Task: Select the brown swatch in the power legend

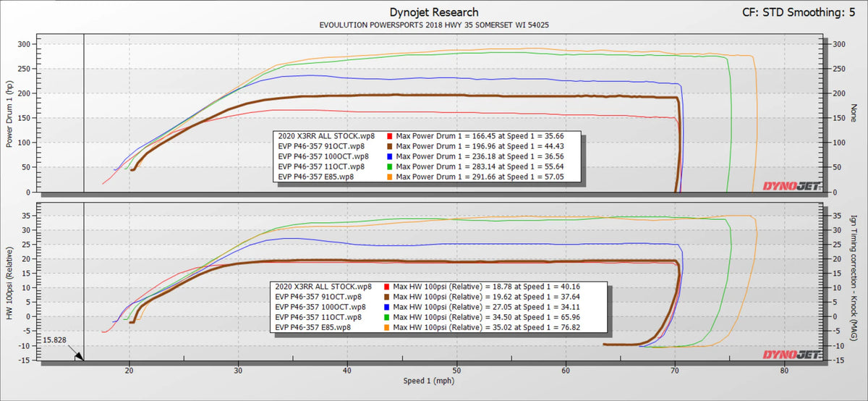Action: (x=389, y=145)
